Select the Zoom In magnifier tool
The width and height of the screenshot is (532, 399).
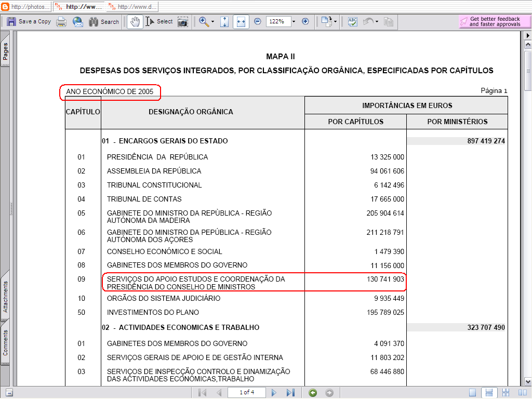click(203, 22)
